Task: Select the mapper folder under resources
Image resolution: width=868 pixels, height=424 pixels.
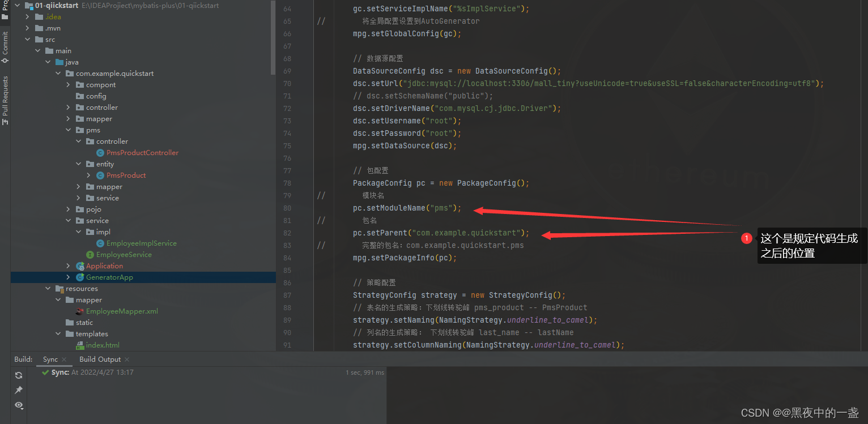Action: 89,299
